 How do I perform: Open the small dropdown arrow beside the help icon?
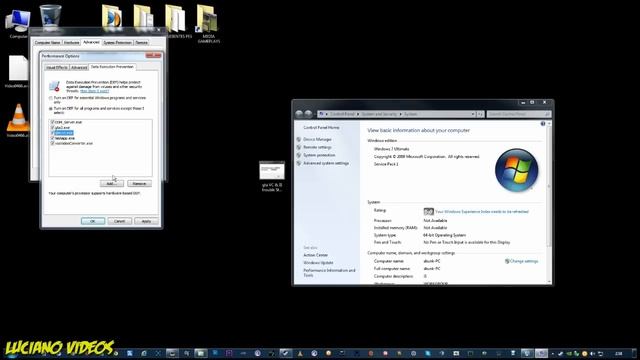tap(549, 124)
